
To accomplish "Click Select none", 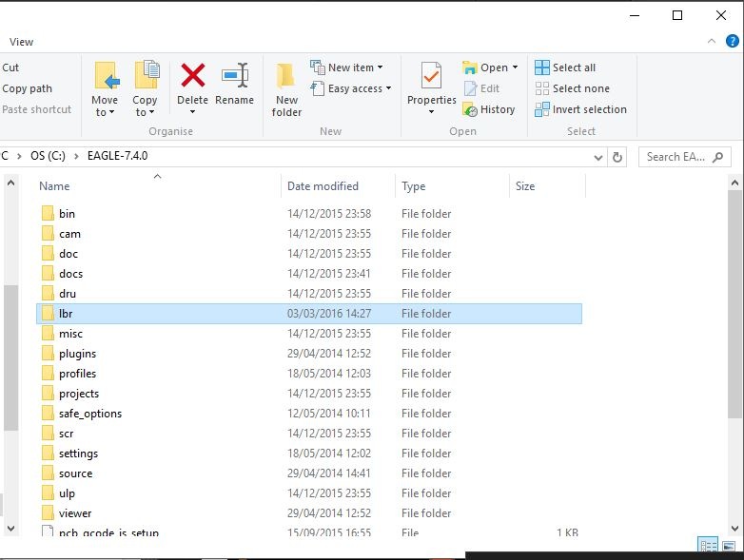I will point(572,88).
